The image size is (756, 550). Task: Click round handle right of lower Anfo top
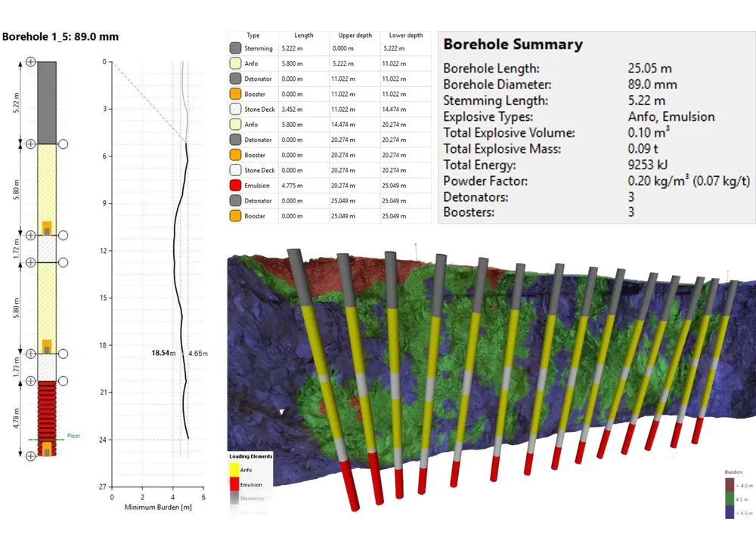pos(64,262)
